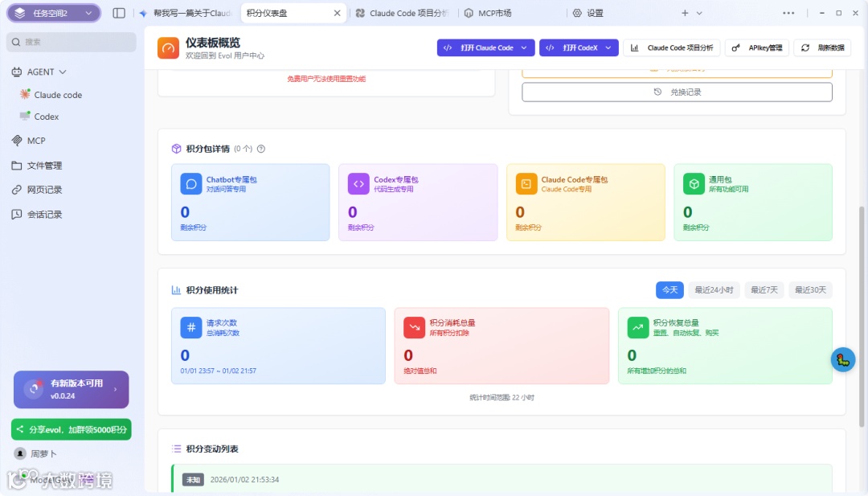Screen dimensions: 868x496
Task: Select the 最近30天 time range
Action: [810, 289]
